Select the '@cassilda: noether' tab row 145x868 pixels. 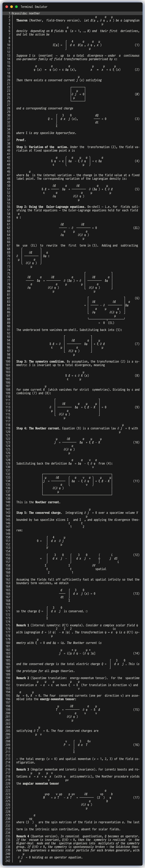click(72, 13)
